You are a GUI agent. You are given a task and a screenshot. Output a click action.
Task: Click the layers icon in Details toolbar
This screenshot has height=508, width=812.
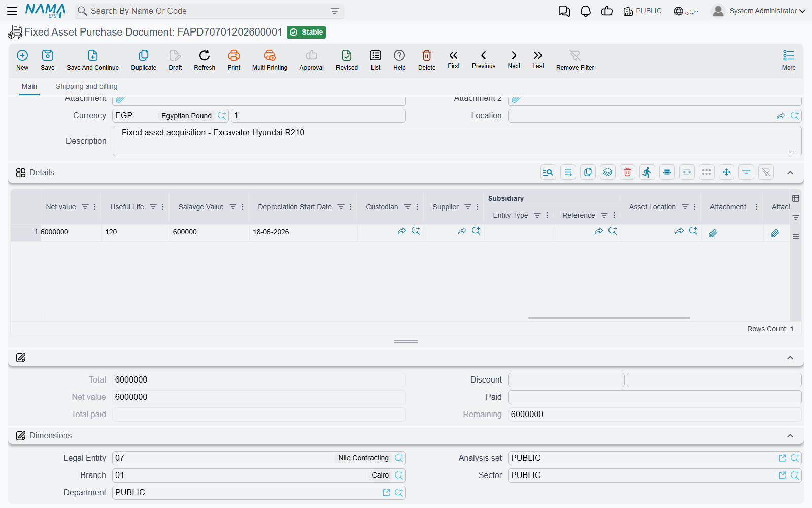[x=607, y=172]
